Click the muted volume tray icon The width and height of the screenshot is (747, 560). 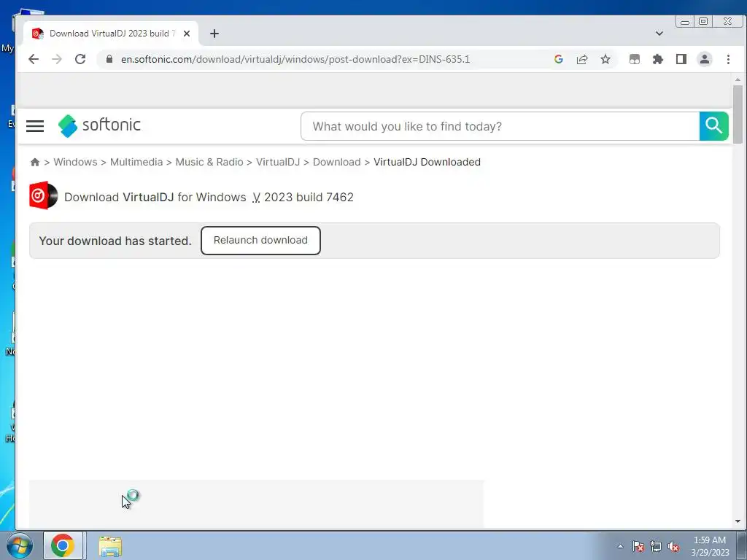[x=673, y=546]
